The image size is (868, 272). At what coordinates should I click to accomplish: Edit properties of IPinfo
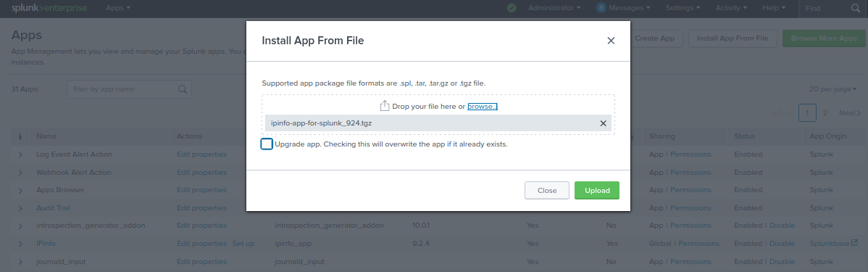click(201, 243)
